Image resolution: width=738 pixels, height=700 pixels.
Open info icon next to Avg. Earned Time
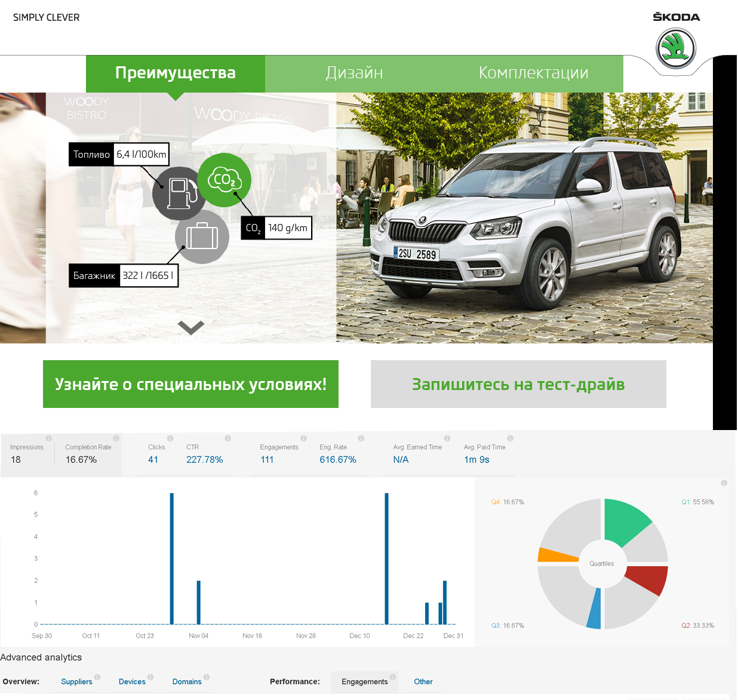click(x=447, y=438)
